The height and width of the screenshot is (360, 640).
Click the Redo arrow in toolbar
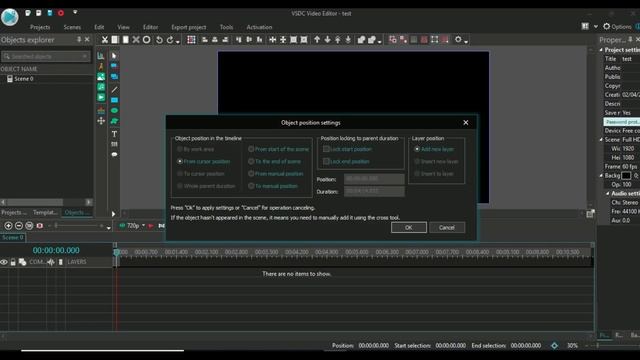tap(170, 40)
